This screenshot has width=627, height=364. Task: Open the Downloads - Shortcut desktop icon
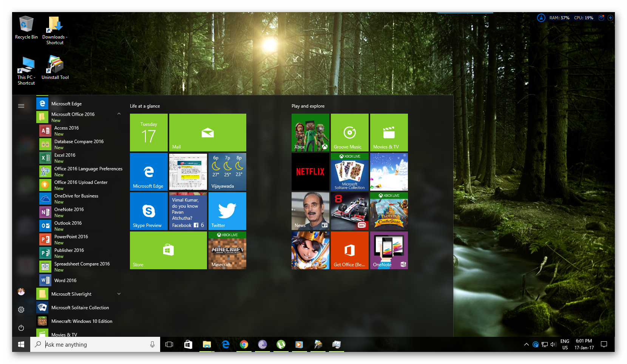click(x=55, y=30)
